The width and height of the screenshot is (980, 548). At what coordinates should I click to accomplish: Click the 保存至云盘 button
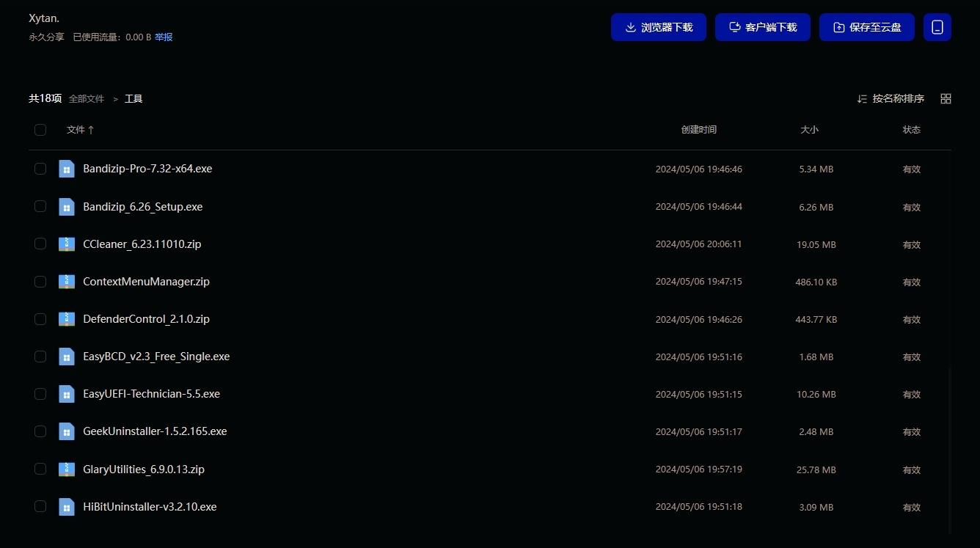coord(867,27)
